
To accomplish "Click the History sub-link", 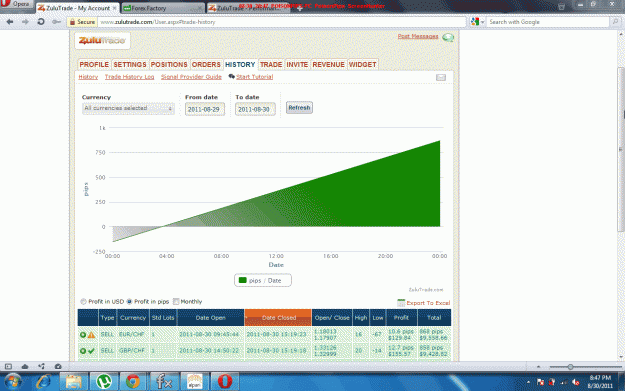I will click(88, 77).
